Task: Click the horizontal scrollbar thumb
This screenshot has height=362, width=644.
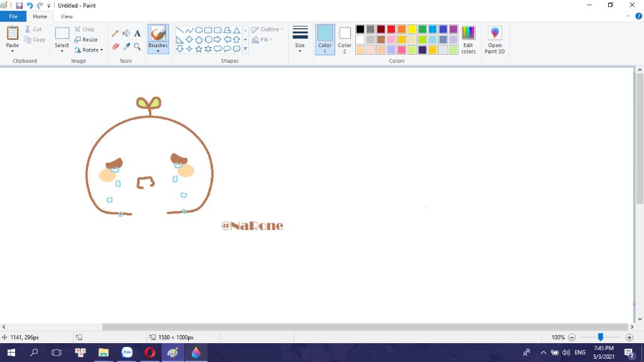Action: [365, 327]
